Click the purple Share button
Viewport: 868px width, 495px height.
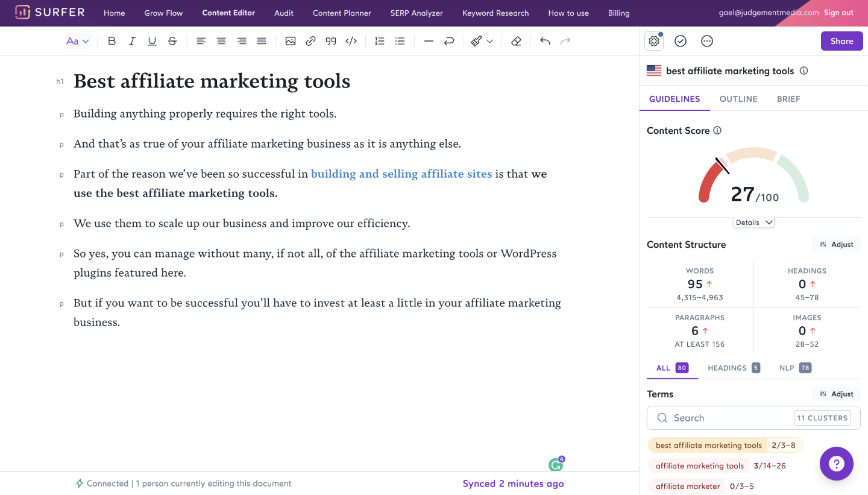(x=841, y=41)
